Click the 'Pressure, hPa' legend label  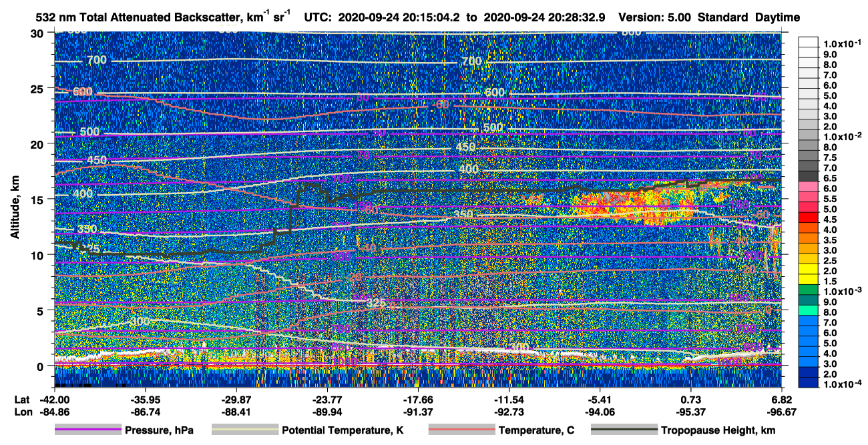159,431
